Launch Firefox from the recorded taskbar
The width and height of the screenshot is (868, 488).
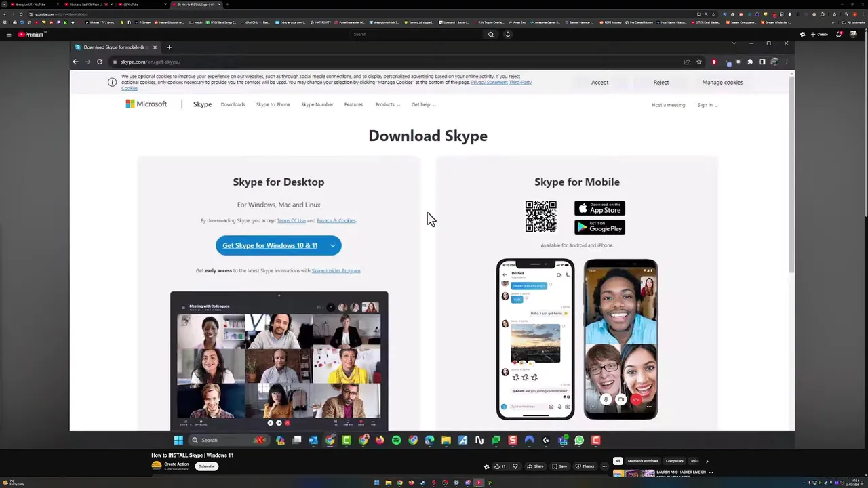(380, 440)
